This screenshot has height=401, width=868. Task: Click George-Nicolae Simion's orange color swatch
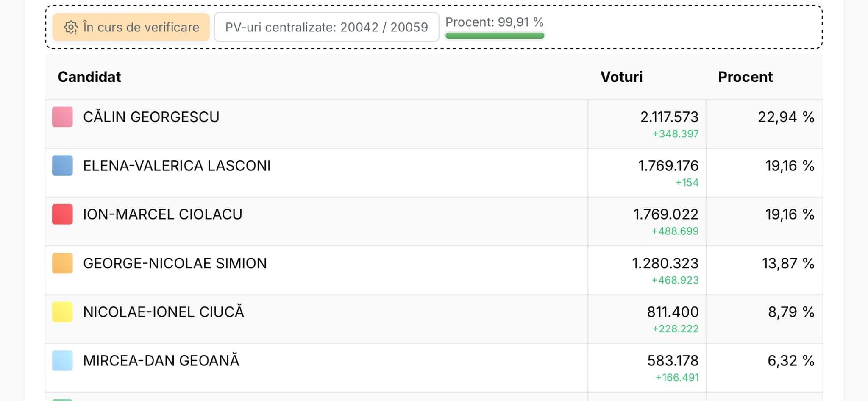click(62, 263)
